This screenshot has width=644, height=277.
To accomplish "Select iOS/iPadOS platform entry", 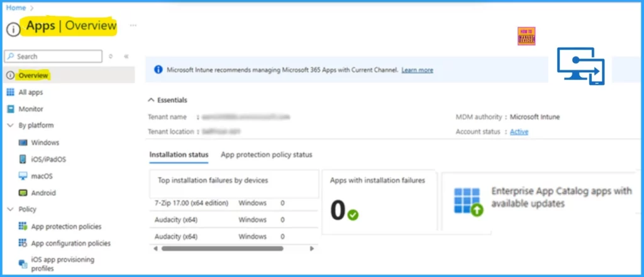I will pyautogui.click(x=48, y=159).
